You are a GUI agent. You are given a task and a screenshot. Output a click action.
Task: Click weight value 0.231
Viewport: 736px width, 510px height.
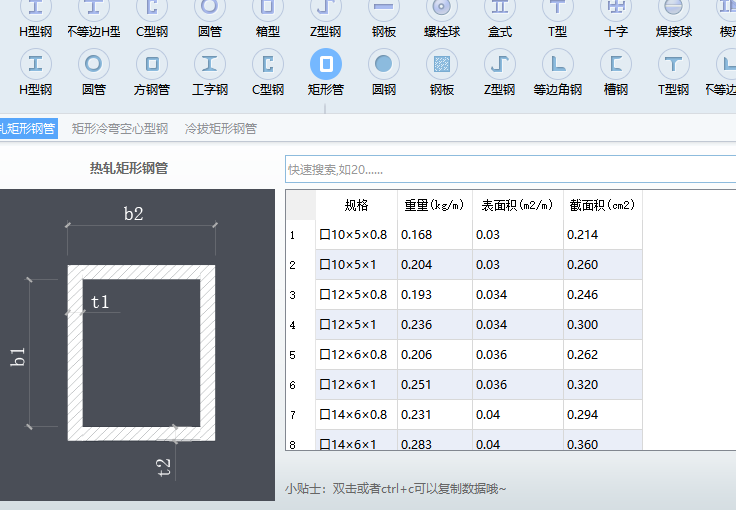pyautogui.click(x=435, y=415)
